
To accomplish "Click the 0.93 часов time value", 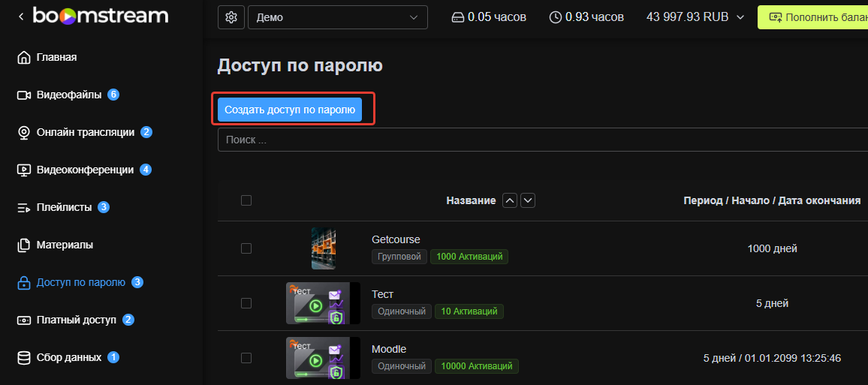I will coord(595,18).
